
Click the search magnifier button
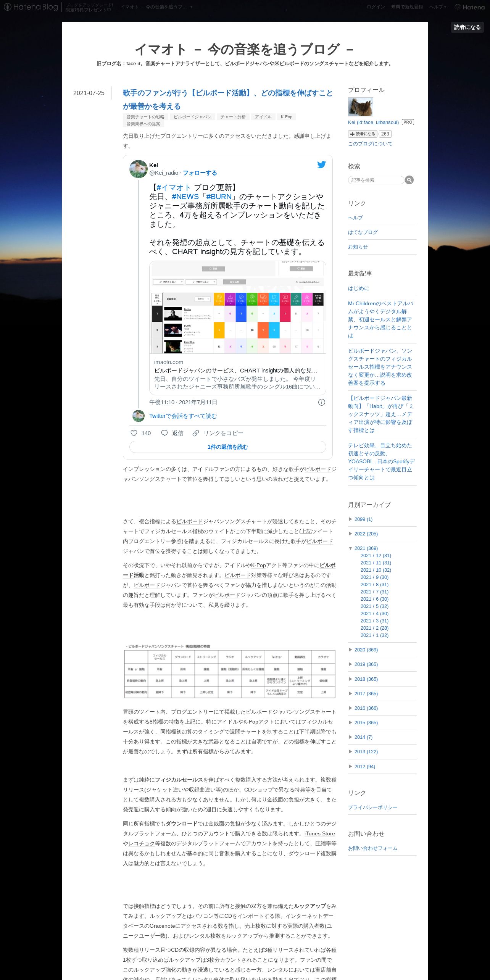tap(409, 180)
